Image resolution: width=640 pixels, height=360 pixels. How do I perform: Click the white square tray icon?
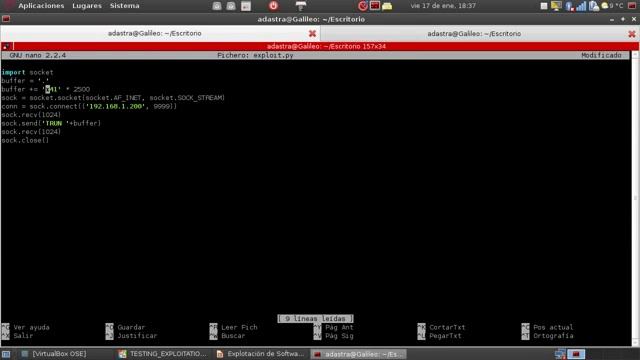pos(544,6)
